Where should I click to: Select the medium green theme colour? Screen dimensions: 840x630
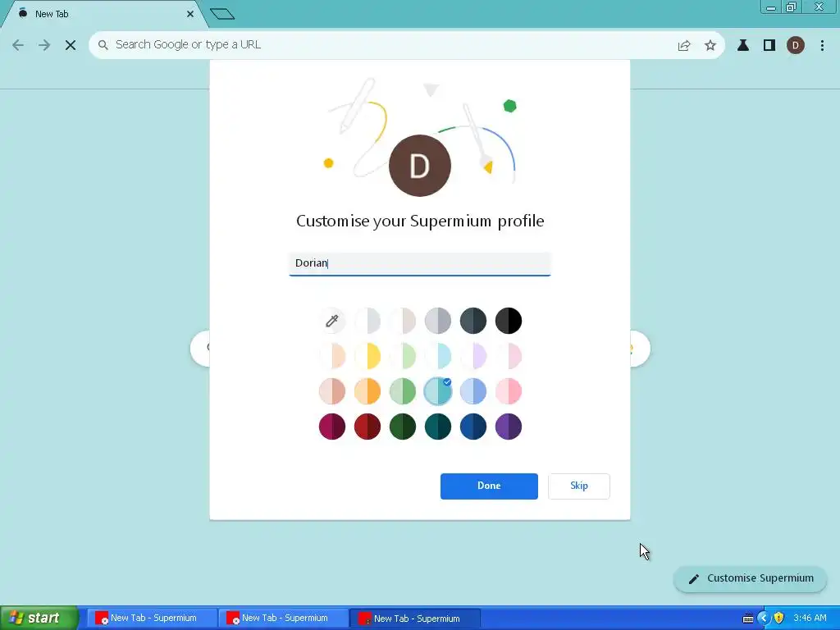[403, 391]
